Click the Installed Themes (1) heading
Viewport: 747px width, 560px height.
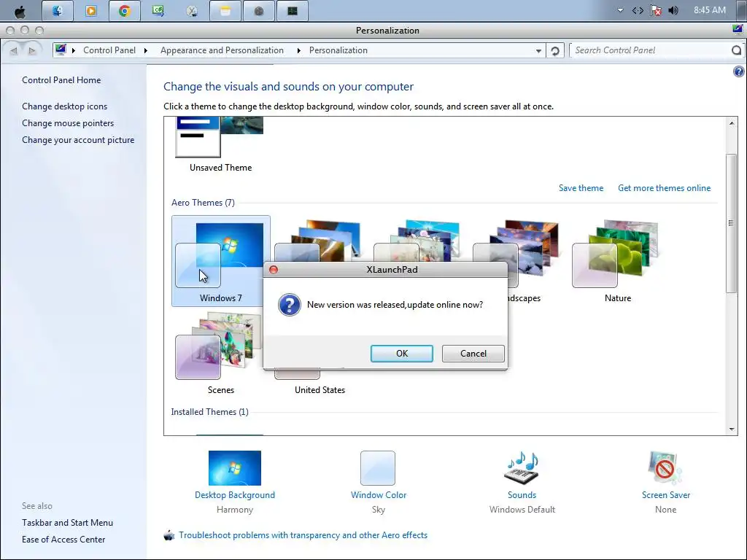209,412
